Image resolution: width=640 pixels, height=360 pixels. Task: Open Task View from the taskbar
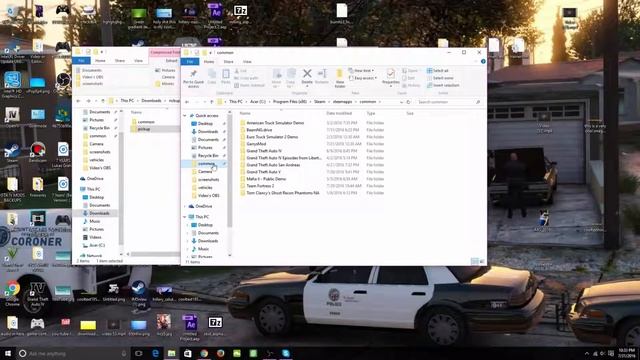point(138,353)
